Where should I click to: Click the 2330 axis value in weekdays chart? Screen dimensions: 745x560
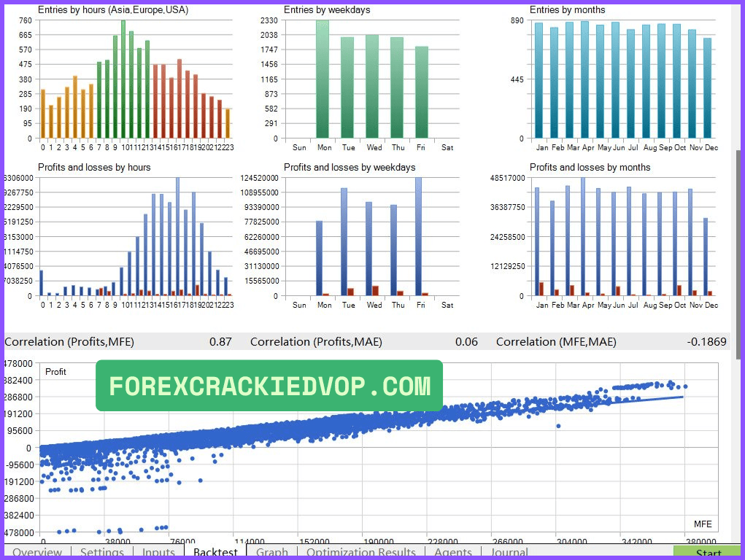pos(269,20)
